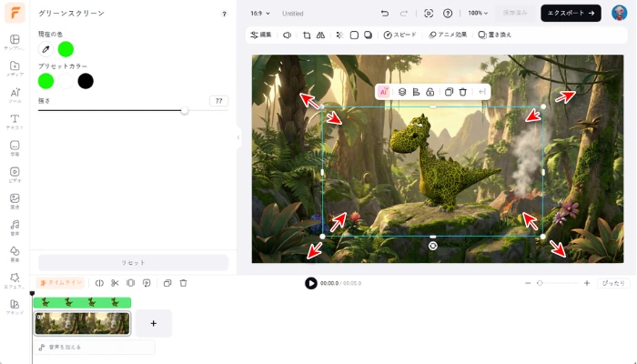Viewport: 637px width, 364px height.
Task: Toggle the lock icon on floating toolbar
Action: (x=430, y=92)
